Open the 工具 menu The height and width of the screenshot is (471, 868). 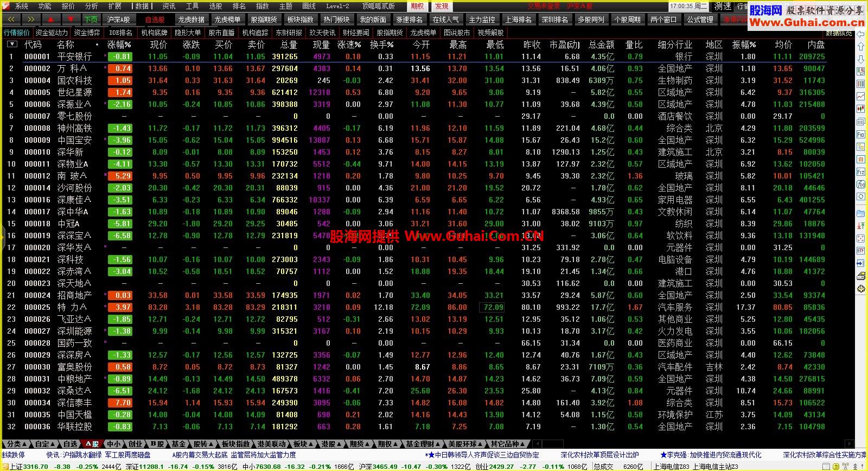(x=193, y=6)
